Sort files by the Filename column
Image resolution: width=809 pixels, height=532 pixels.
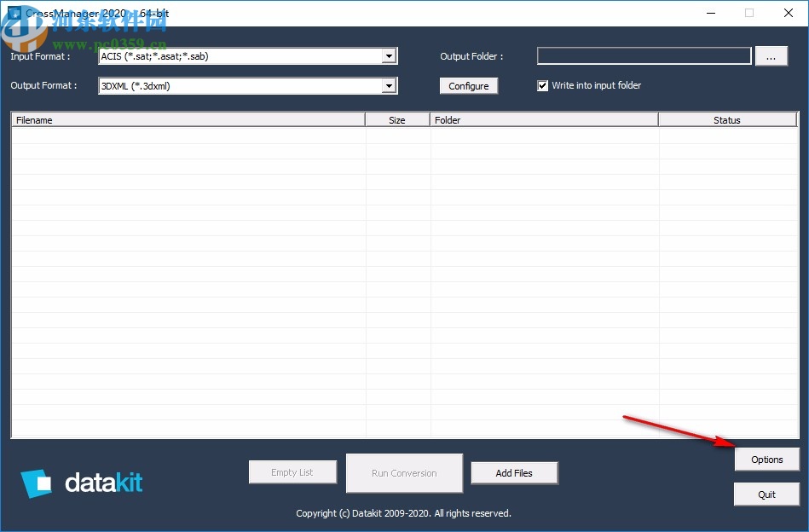[x=187, y=119]
